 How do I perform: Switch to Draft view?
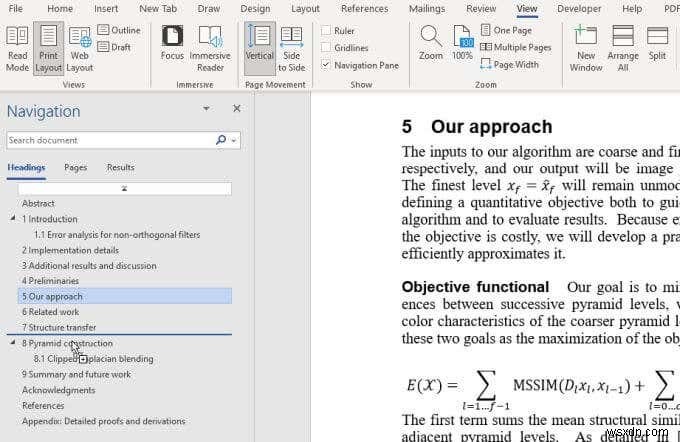(114, 47)
